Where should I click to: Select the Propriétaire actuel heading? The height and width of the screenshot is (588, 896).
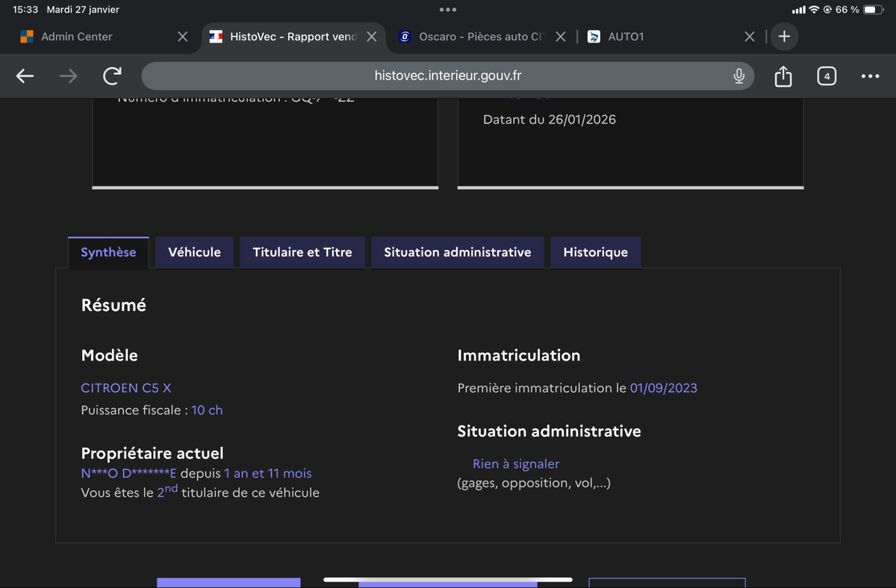point(152,454)
